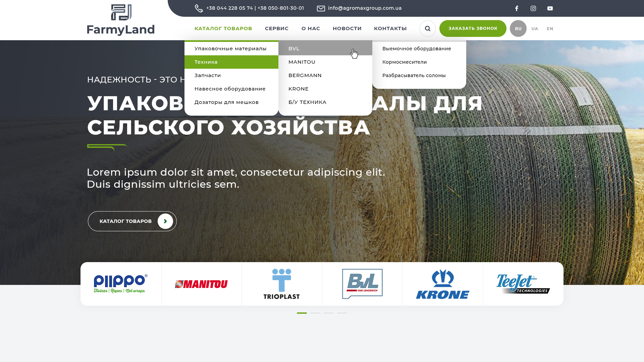The height and width of the screenshot is (362, 644).
Task: Click the FarmyLand logo
Action: click(121, 20)
